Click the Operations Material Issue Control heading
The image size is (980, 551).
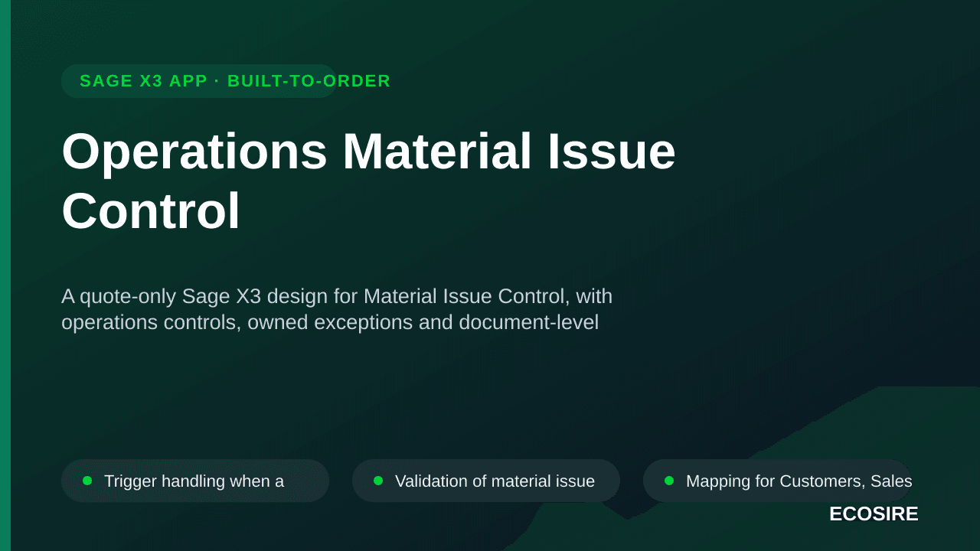pos(368,181)
